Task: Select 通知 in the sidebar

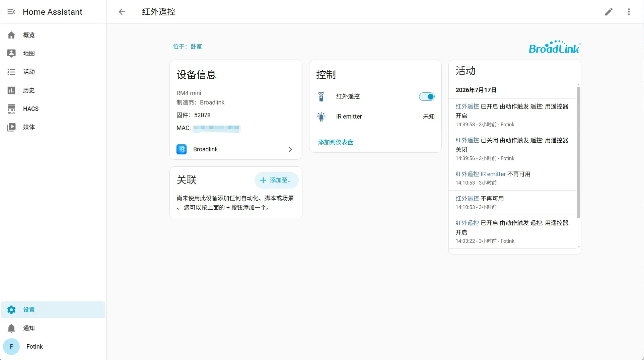Action: [53, 328]
